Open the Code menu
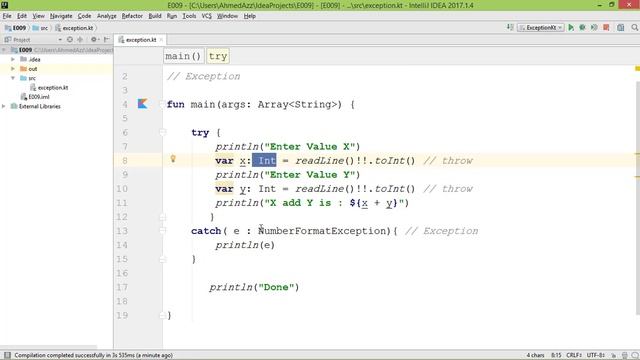The height and width of the screenshot is (360, 640). coord(84,16)
